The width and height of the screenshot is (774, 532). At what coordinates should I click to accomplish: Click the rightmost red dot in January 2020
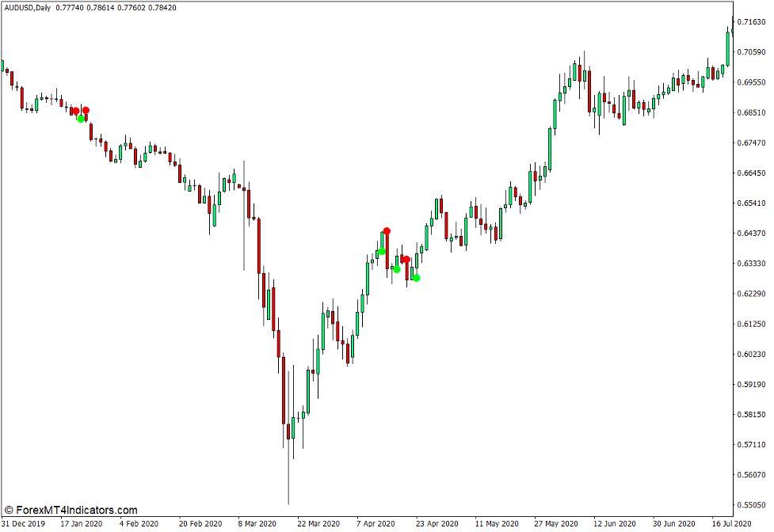tap(86, 110)
